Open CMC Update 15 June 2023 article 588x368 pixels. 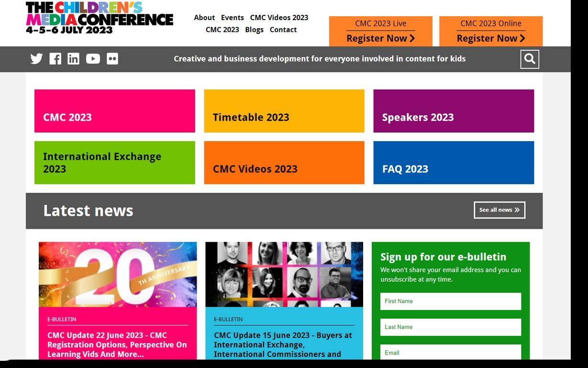pyautogui.click(x=283, y=345)
